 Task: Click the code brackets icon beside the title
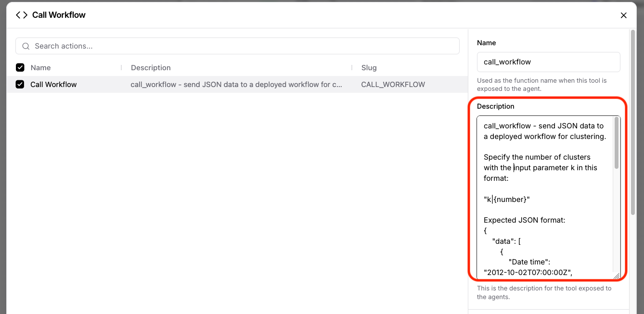point(22,15)
